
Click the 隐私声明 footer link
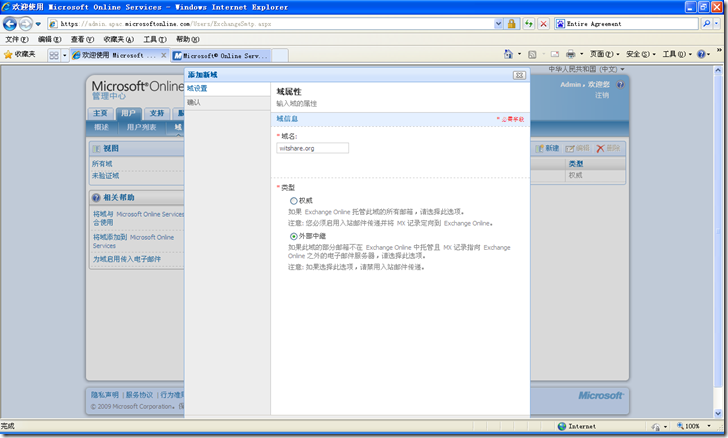point(104,395)
